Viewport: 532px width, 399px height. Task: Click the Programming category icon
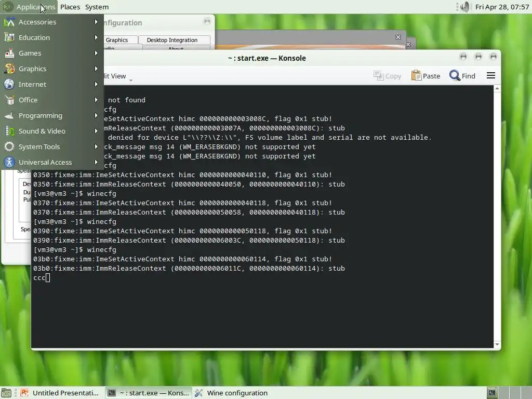[9, 116]
